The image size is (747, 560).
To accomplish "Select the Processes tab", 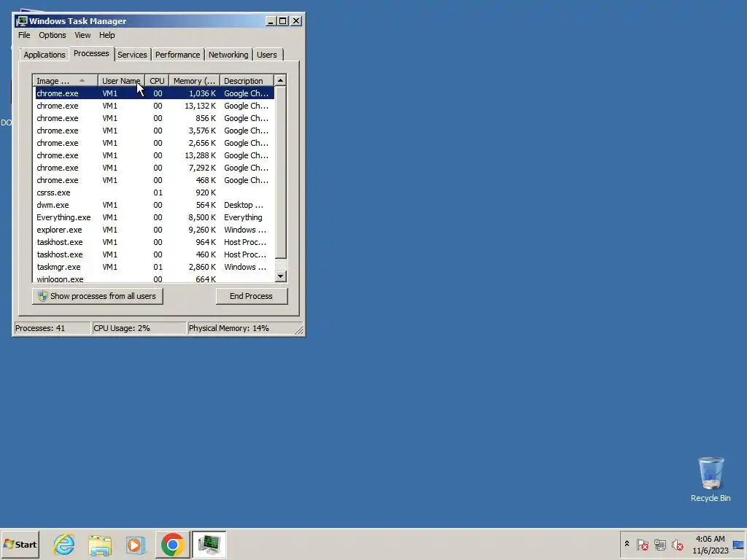I will click(x=91, y=53).
